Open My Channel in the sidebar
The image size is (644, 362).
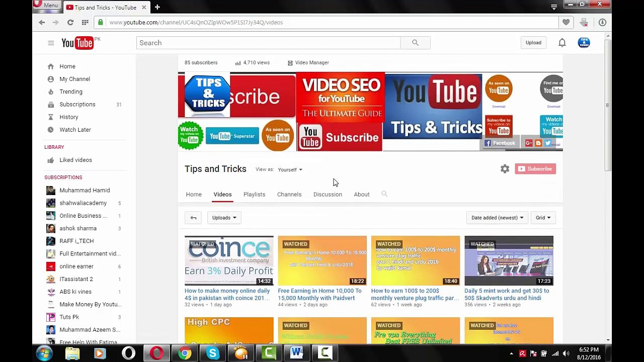coord(74,79)
